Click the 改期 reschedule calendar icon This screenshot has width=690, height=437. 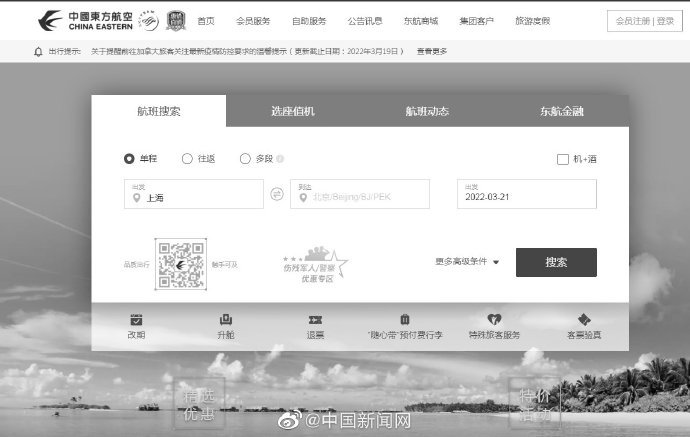[x=136, y=320]
